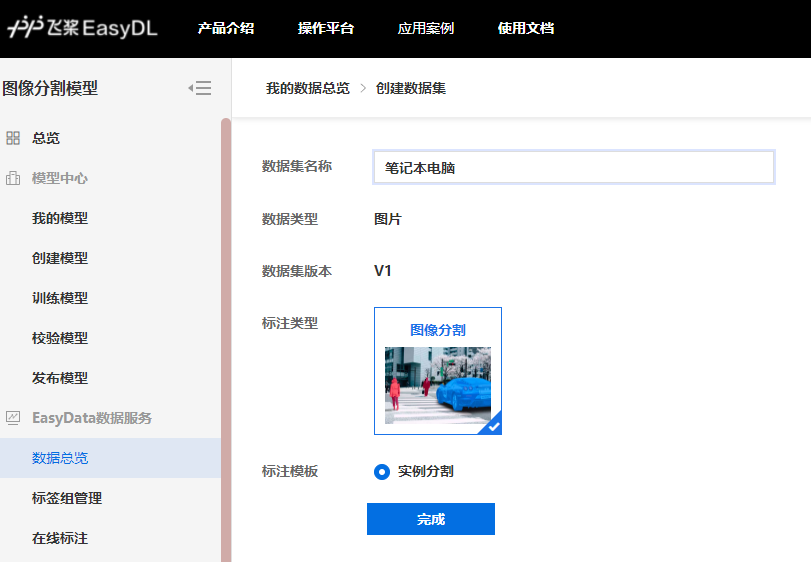Open 训练模型 in sidebar
Screen dimensions: 811x562
(60, 298)
